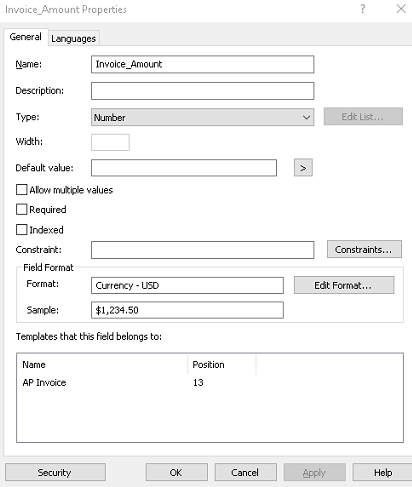
Task: Click the question mark help icon in title bar
Action: (363, 9)
